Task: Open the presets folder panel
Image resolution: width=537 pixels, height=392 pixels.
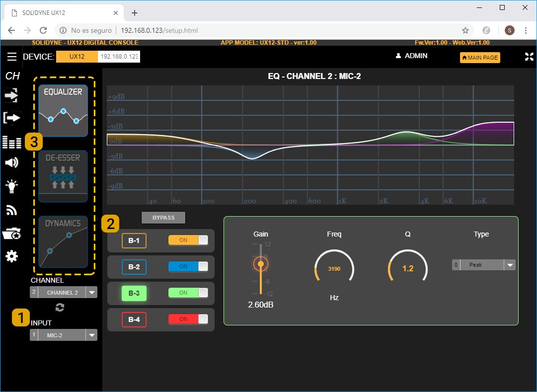Action: [11, 233]
